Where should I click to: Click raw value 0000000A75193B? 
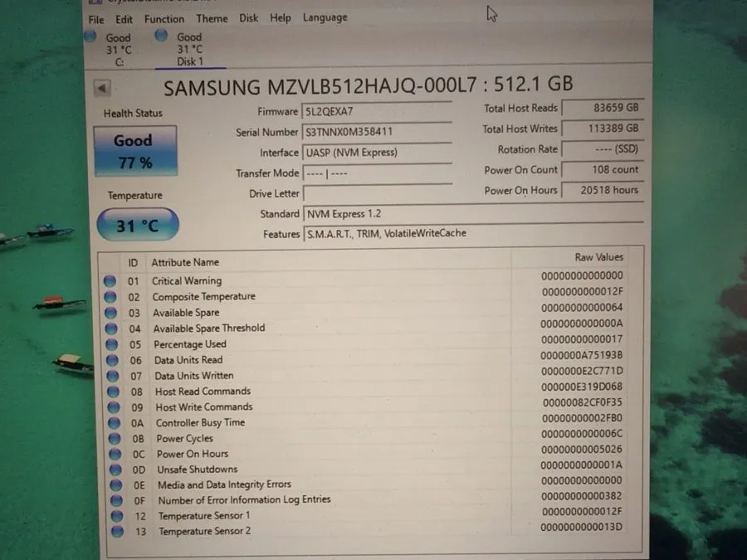(581, 355)
